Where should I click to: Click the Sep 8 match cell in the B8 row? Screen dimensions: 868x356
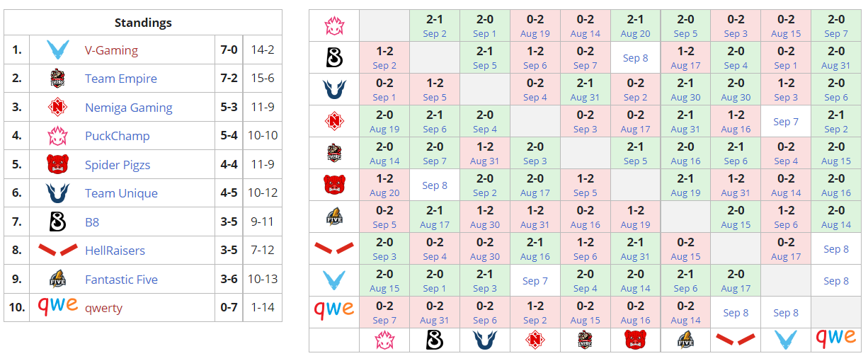635,58
